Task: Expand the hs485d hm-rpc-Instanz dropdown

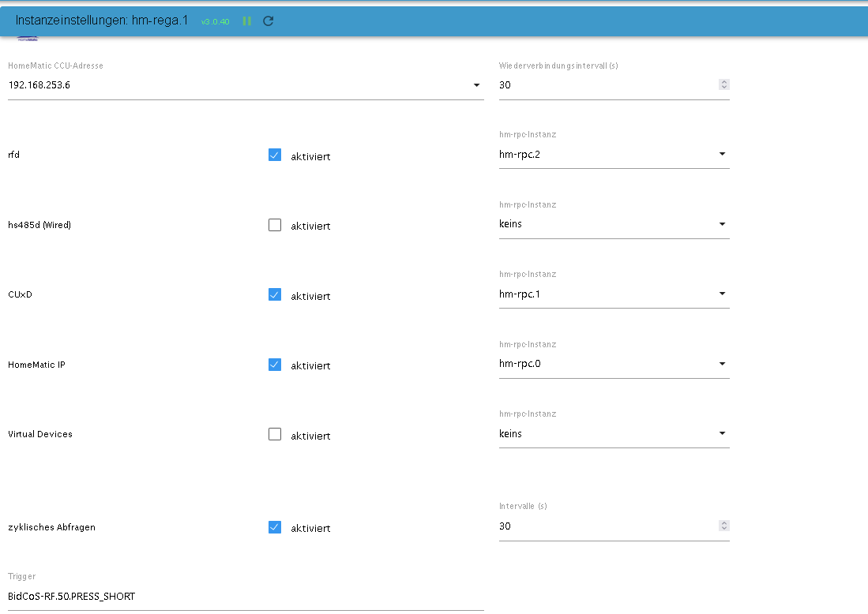Action: pos(614,224)
